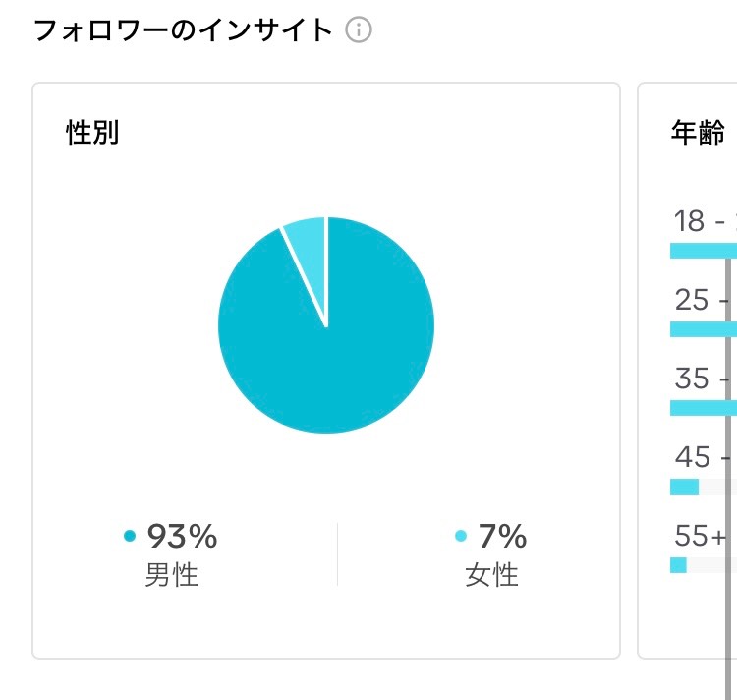Click the 女性 legend label
The image size is (737, 700).
coord(491,574)
